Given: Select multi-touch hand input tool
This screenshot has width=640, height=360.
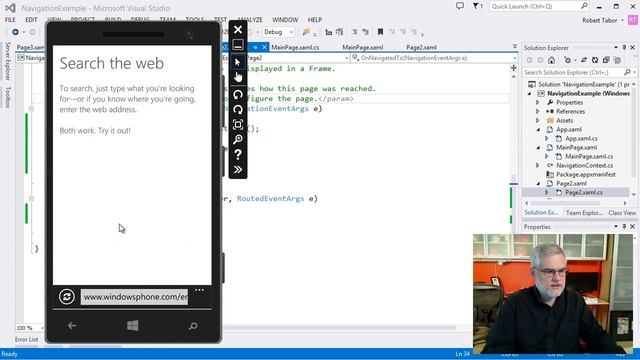Looking at the screenshot, I should point(238,77).
